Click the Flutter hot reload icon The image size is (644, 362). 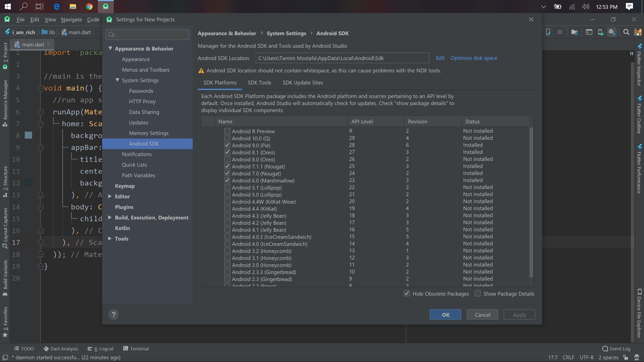[x=549, y=32]
